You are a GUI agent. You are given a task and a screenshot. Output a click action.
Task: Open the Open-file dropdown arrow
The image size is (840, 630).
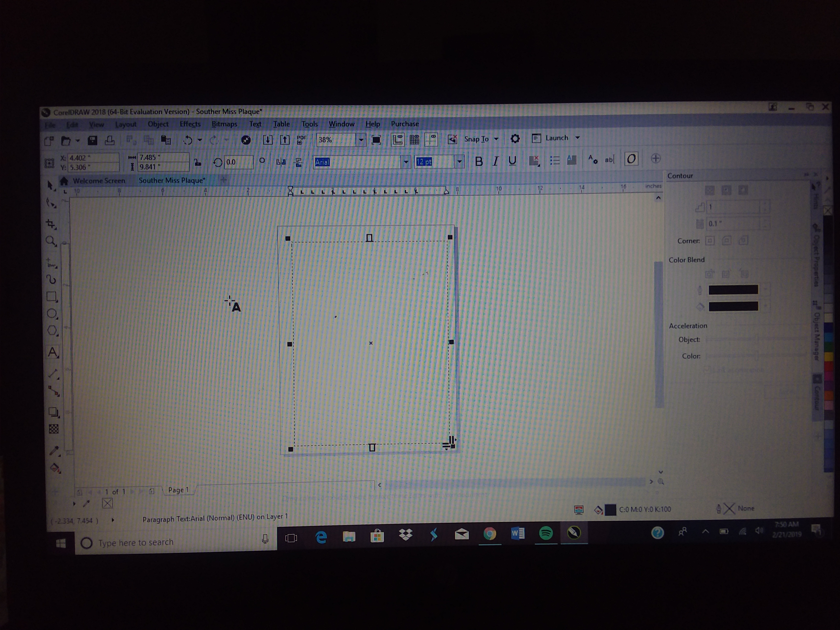click(x=77, y=141)
